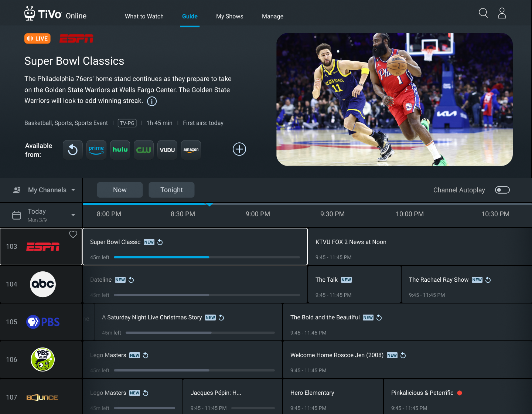This screenshot has width=532, height=414.
Task: Select KTVU FOX 2 News at Noon
Action: tap(420, 247)
